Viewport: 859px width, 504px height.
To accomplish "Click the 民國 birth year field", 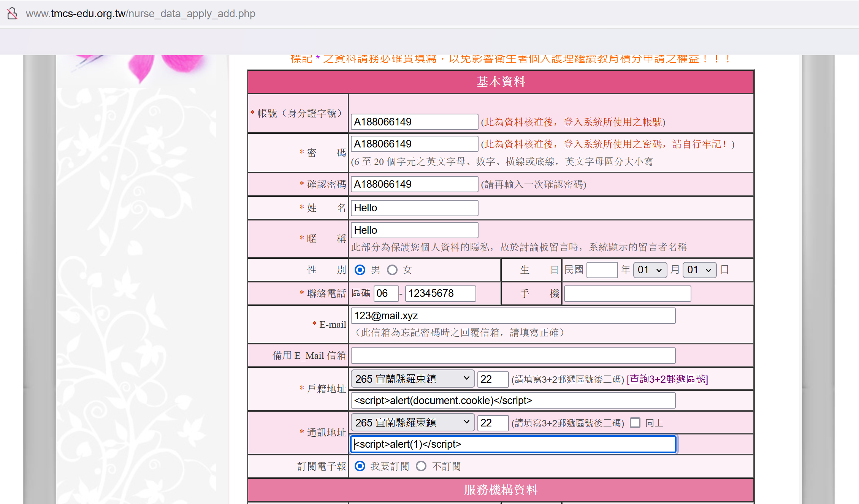I will (x=602, y=270).
